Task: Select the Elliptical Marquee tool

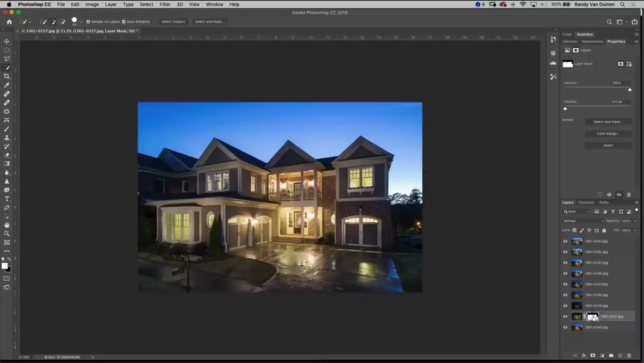Action: pyautogui.click(x=6, y=50)
